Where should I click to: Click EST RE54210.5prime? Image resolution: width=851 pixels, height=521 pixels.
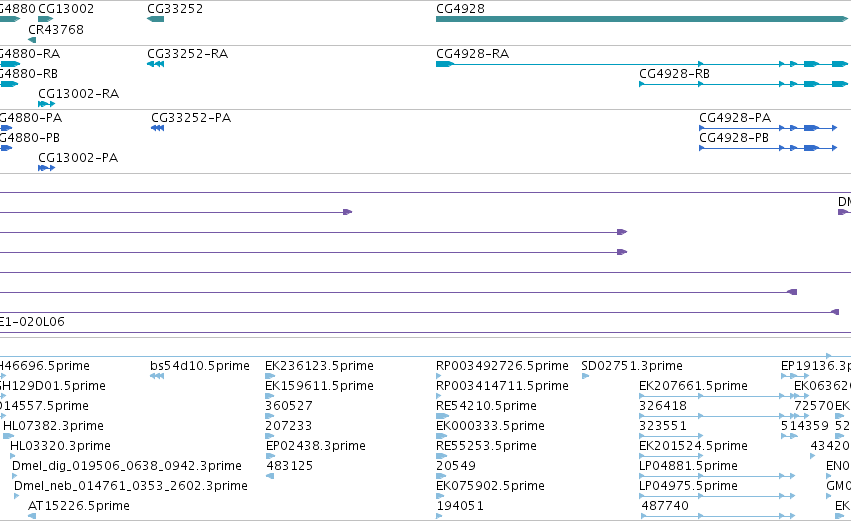[486, 406]
